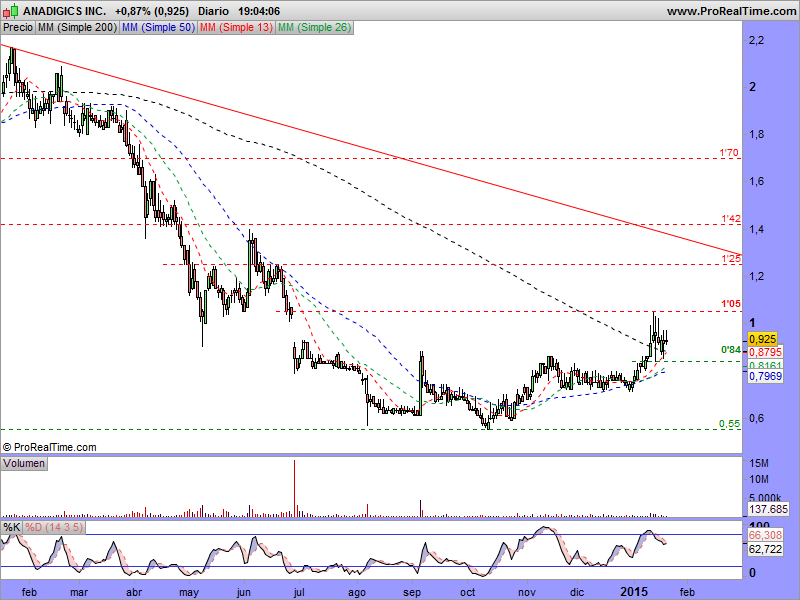Click the green candlestick icon beside ANADIGICS INC.
Image resolution: width=800 pixels, height=600 pixels.
point(12,10)
